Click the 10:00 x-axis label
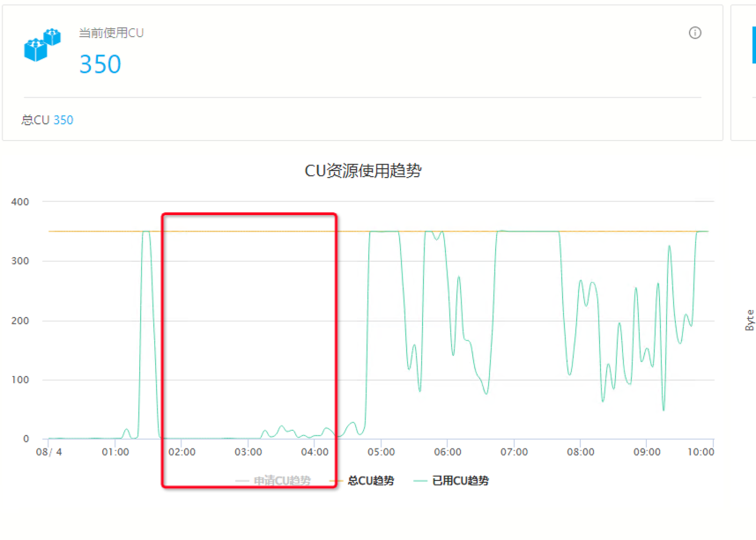 pyautogui.click(x=700, y=452)
